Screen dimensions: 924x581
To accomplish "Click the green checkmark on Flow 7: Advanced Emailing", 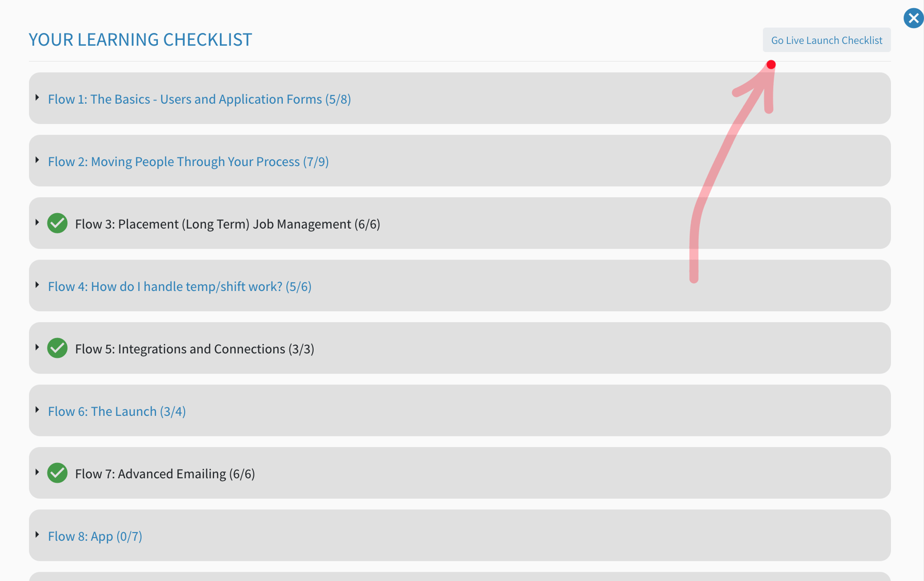I will click(x=57, y=473).
